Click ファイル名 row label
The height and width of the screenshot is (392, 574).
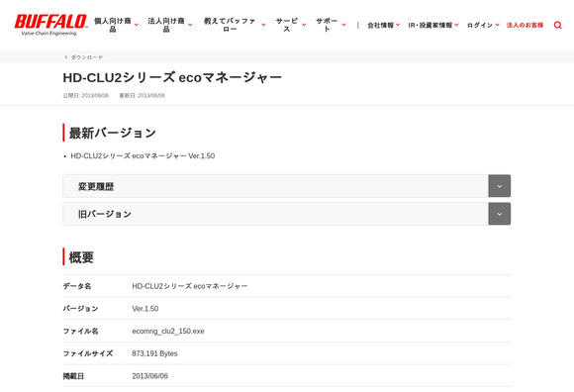[80, 332]
